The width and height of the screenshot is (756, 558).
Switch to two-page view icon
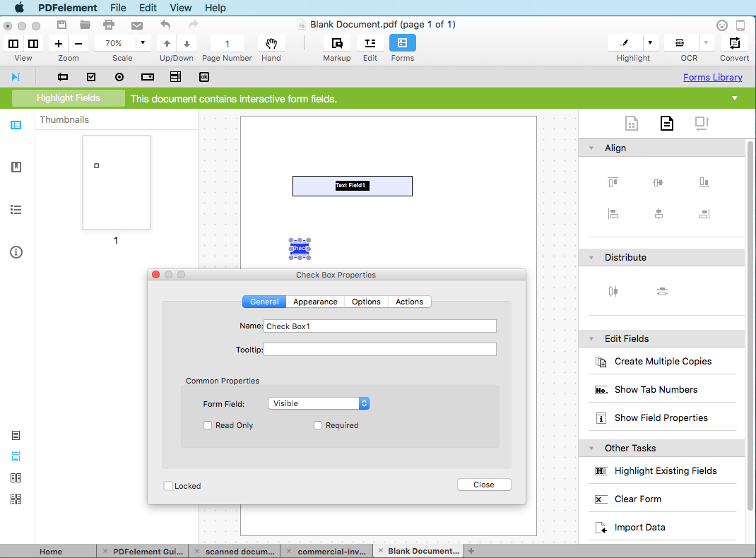(16, 478)
